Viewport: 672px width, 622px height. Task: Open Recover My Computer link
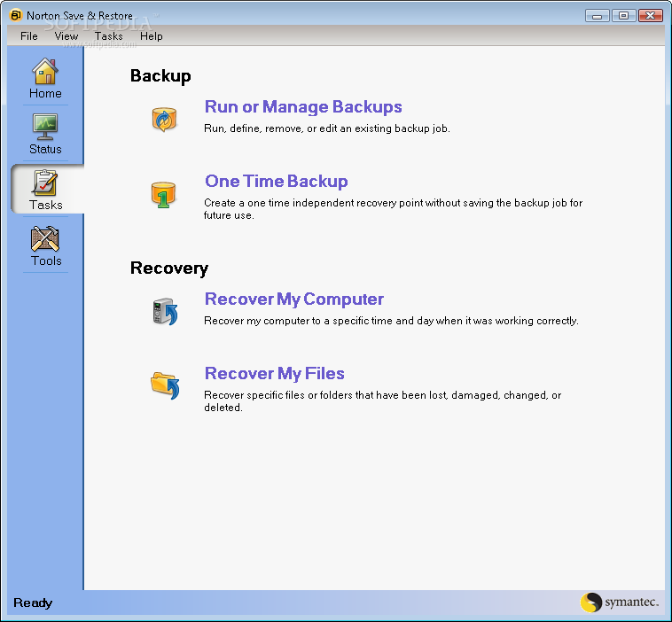pos(294,299)
